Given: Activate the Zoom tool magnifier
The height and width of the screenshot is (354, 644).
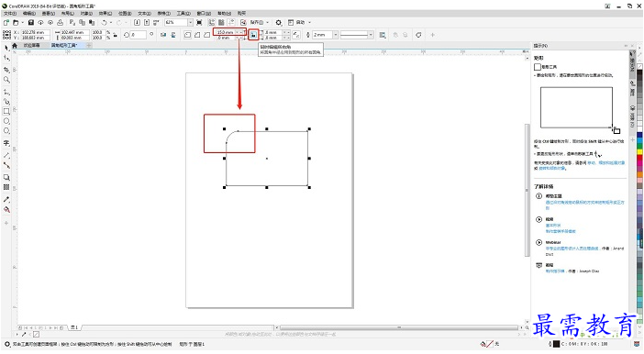Looking at the screenshot, I should 6,80.
